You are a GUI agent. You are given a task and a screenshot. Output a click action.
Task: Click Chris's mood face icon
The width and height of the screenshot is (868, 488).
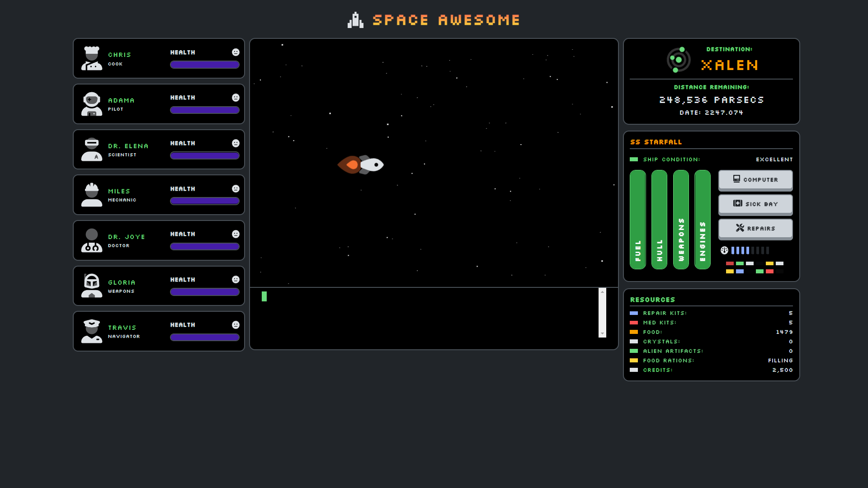pyautogui.click(x=236, y=52)
